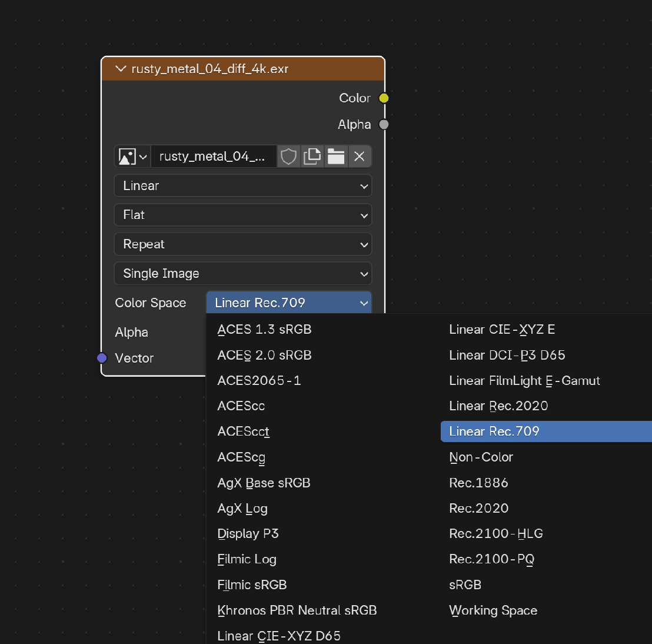Pick AgX Base sRGB color space

pos(264,483)
